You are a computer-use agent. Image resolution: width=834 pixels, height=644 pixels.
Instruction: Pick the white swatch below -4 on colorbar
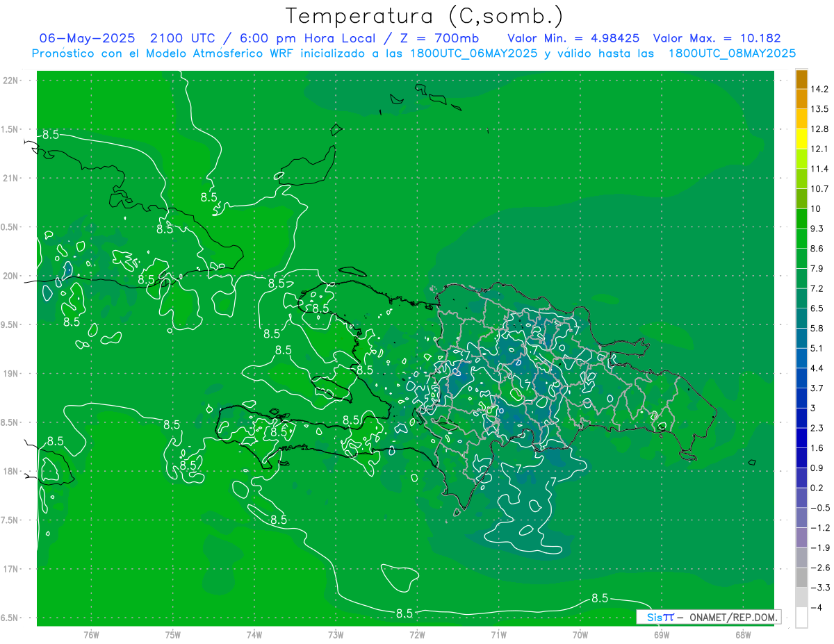click(x=801, y=618)
